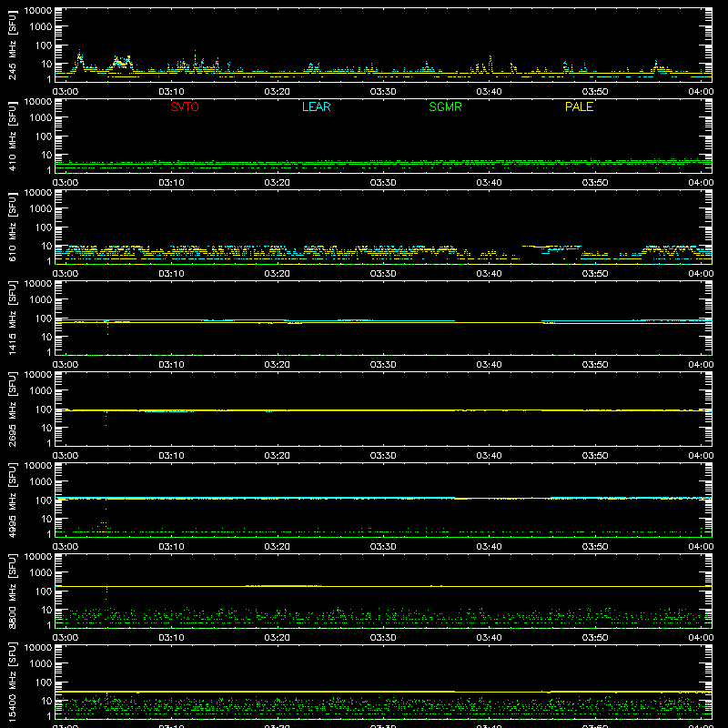The height and width of the screenshot is (728, 728).
Task: Select the 245 MHz [SFU] axis title
Action: [x=12, y=45]
